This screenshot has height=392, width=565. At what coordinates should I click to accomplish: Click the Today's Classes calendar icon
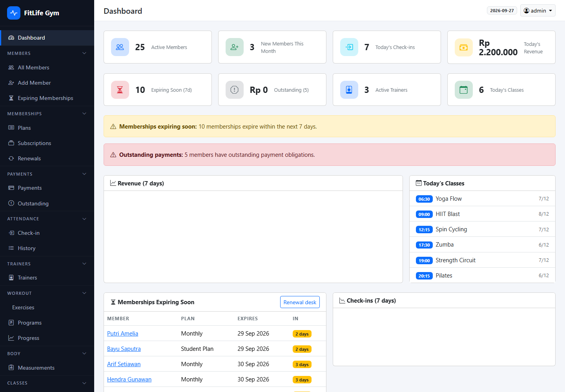tap(464, 90)
